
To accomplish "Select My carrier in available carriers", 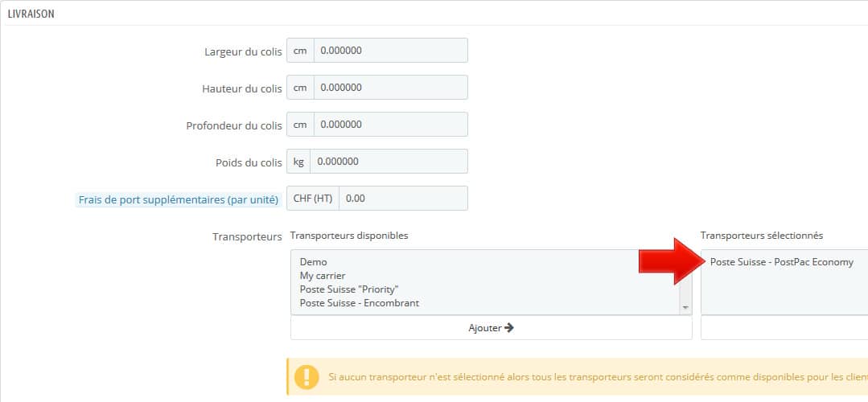I will (x=322, y=276).
